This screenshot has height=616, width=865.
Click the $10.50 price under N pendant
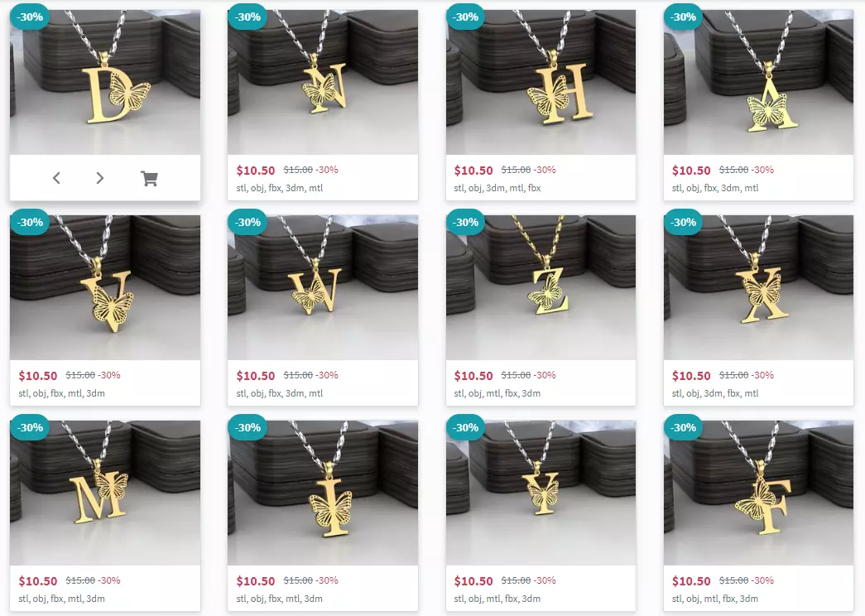point(256,171)
